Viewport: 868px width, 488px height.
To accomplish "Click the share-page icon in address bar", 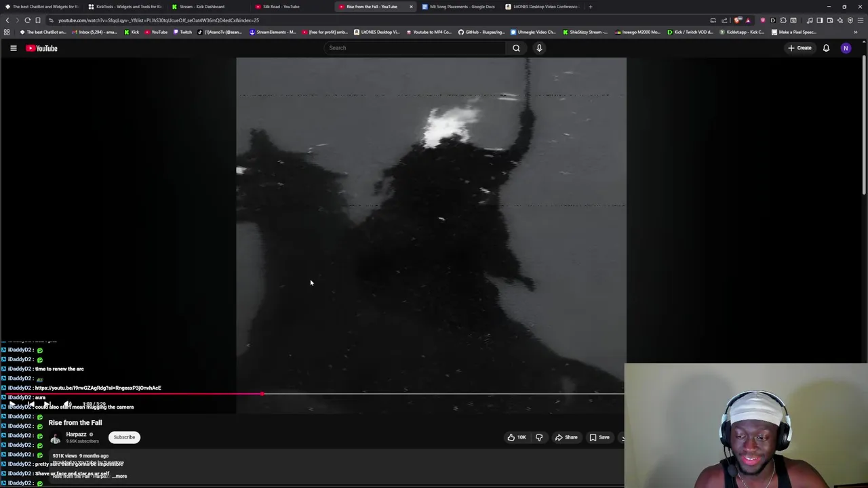I will pos(724,20).
